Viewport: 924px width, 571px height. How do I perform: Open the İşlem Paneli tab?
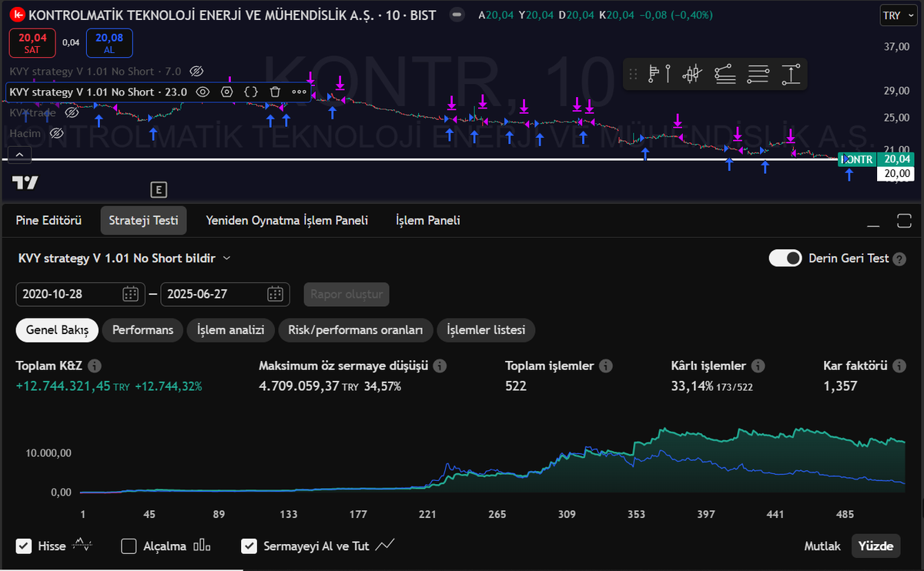427,221
